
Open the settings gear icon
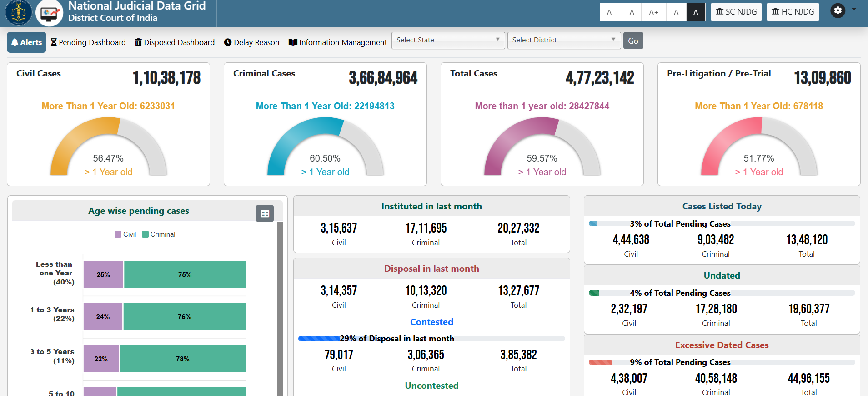838,10
